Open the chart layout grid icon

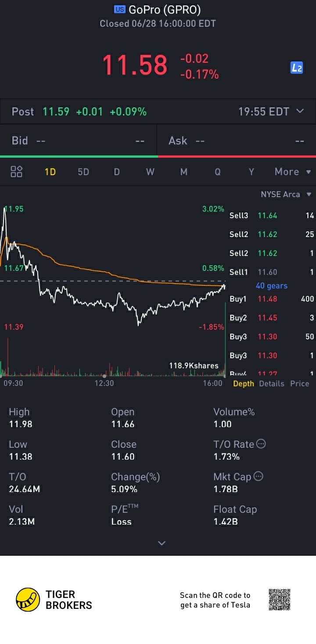17,172
